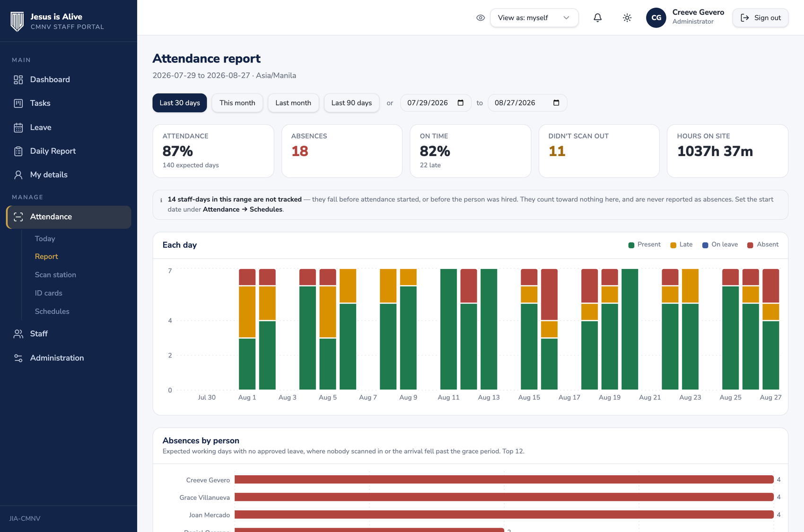Open Tasks page

(x=69, y=104)
